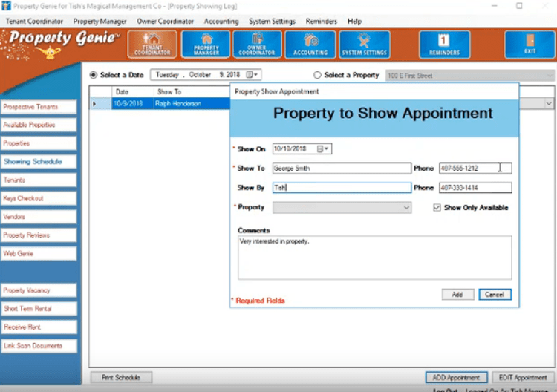Click the ADD Appointment button
The height and width of the screenshot is (392, 557).
point(456,377)
